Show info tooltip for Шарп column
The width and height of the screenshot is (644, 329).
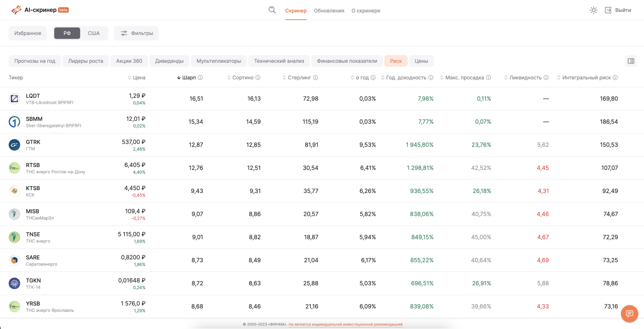click(200, 78)
